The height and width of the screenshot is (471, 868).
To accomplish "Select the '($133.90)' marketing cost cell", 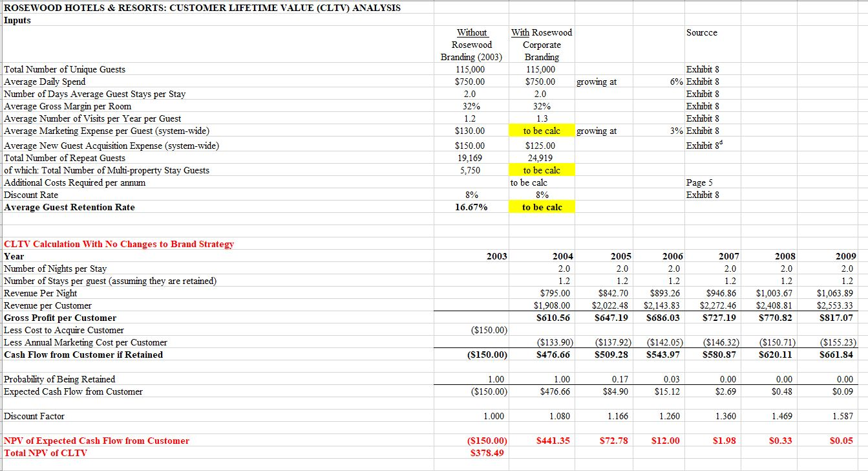I will [556, 342].
